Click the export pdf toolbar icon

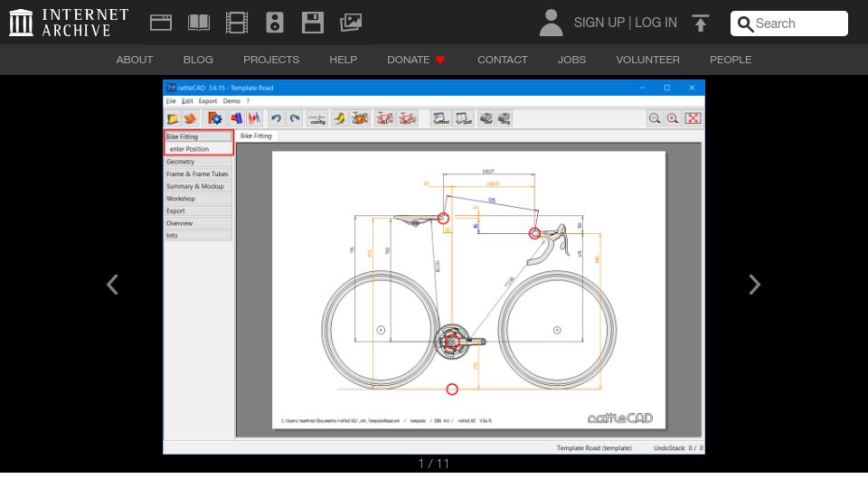coord(463,118)
